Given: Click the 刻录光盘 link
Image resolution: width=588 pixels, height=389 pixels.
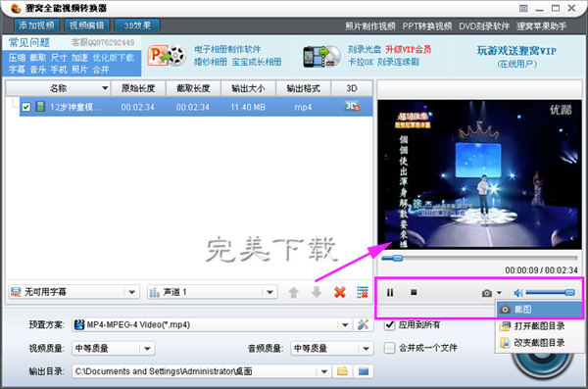Looking at the screenshot, I should coord(365,49).
